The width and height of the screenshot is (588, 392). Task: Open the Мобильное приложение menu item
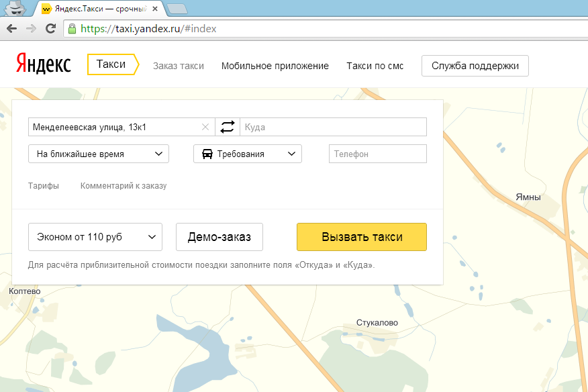click(275, 66)
